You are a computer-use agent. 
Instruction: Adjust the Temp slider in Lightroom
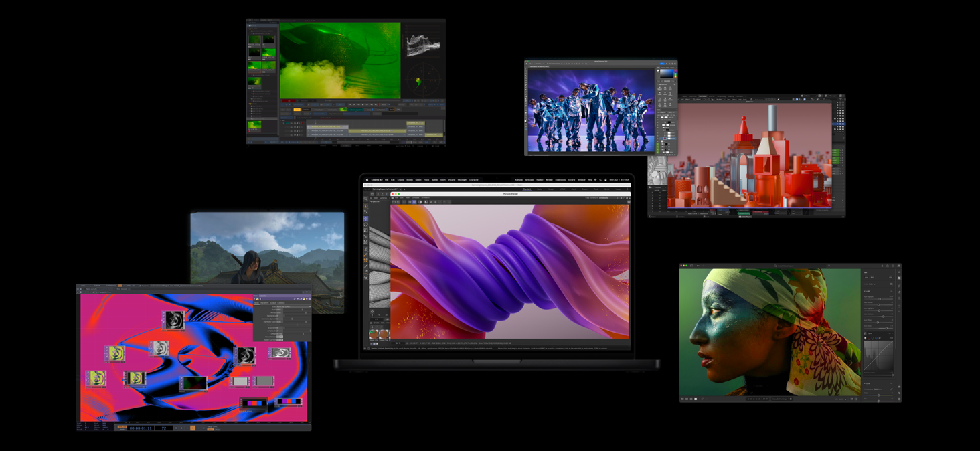click(878, 395)
